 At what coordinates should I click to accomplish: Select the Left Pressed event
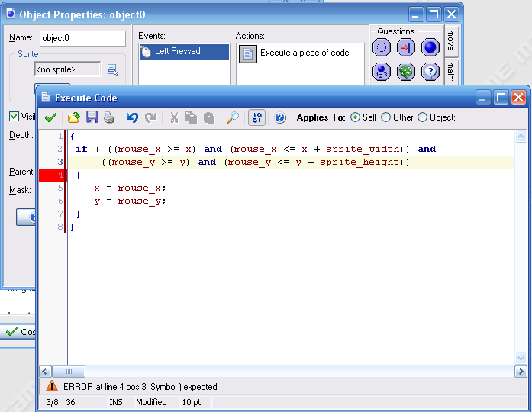tap(184, 52)
